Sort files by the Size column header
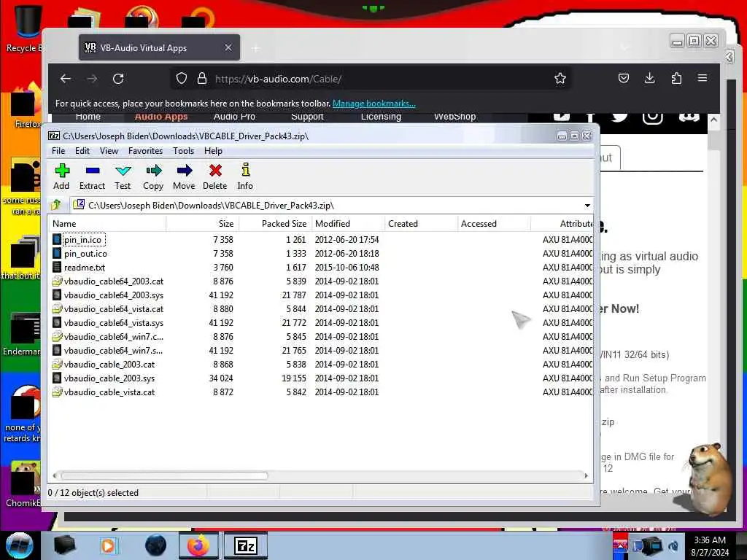The width and height of the screenshot is (747, 560). point(203,223)
